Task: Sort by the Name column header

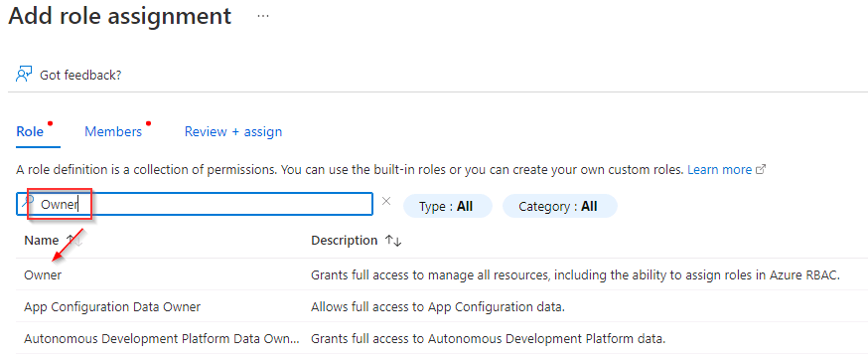Action: point(41,241)
